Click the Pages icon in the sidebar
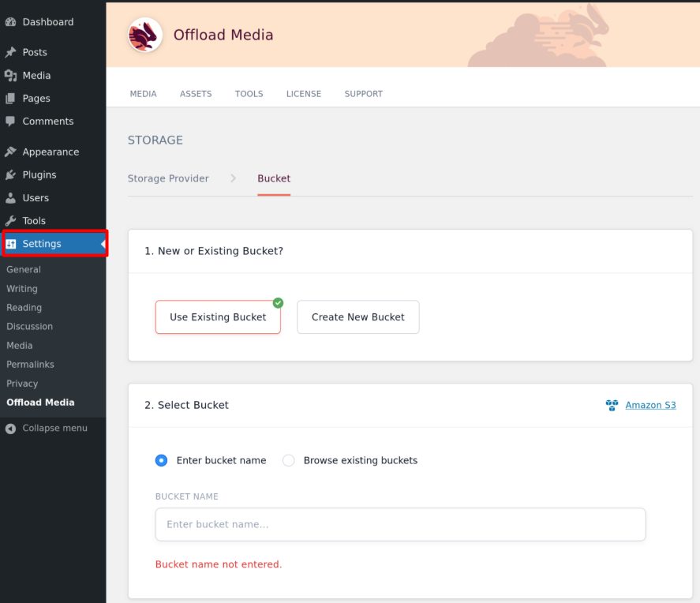This screenshot has height=603, width=700. 11,98
